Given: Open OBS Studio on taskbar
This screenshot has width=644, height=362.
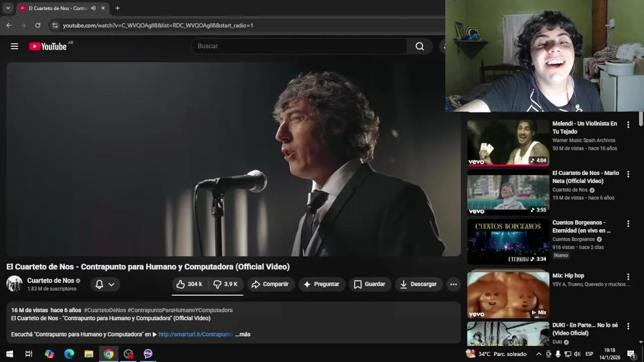Looking at the screenshot, I should coord(128,354).
